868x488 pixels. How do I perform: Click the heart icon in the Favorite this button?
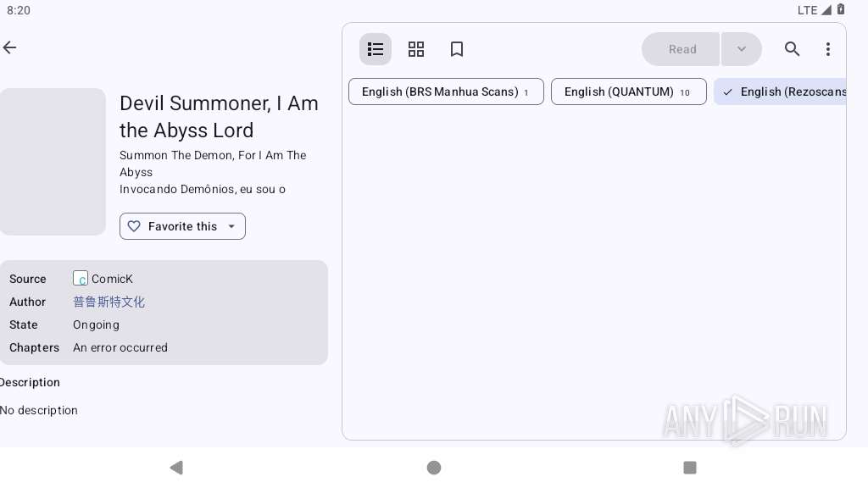(x=134, y=226)
